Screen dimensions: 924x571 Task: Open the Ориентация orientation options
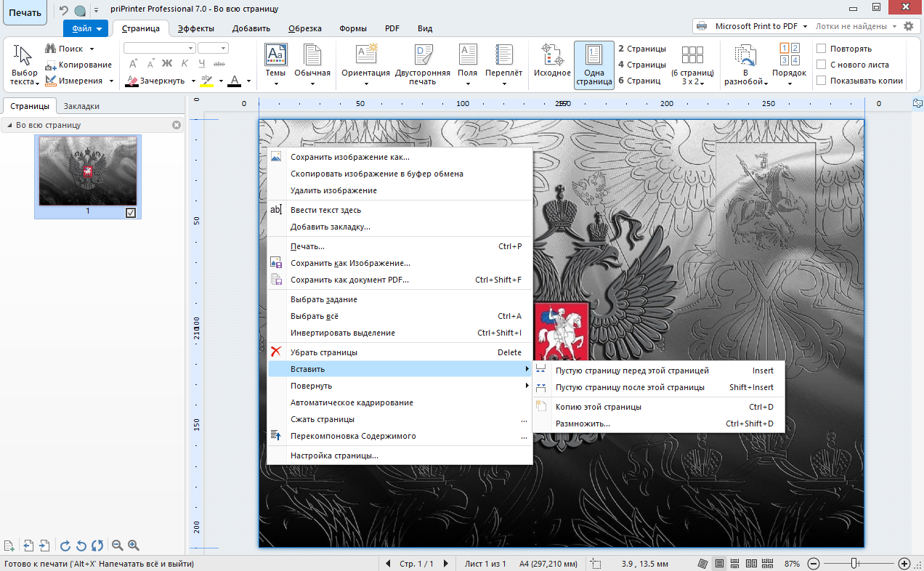coord(365,65)
